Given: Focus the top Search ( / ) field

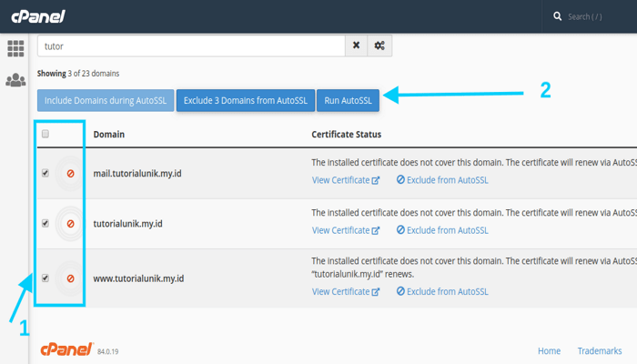Looking at the screenshot, I should 585,16.
